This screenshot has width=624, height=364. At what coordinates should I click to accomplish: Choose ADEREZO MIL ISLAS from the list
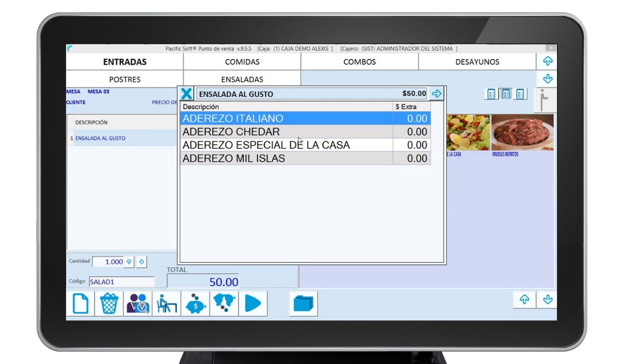(286, 159)
